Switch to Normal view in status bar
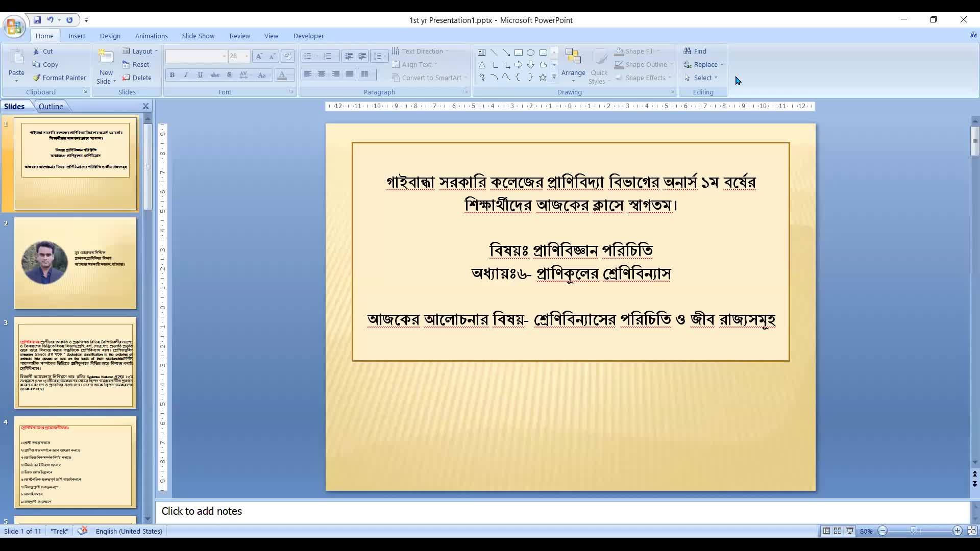The image size is (980, 551). [x=826, y=531]
